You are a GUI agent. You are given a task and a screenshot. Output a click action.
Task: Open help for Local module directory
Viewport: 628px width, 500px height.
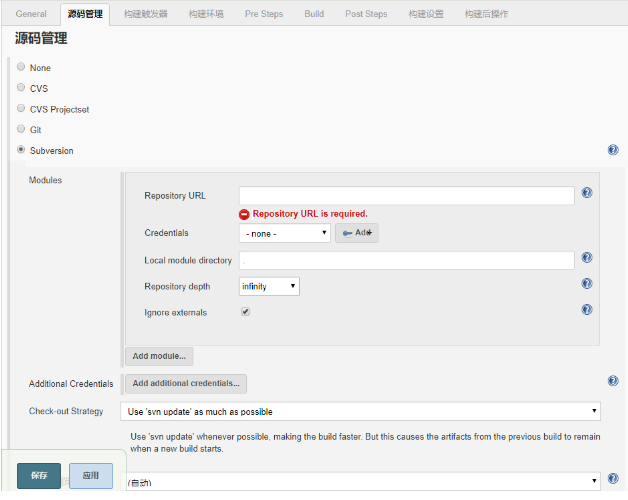(587, 257)
